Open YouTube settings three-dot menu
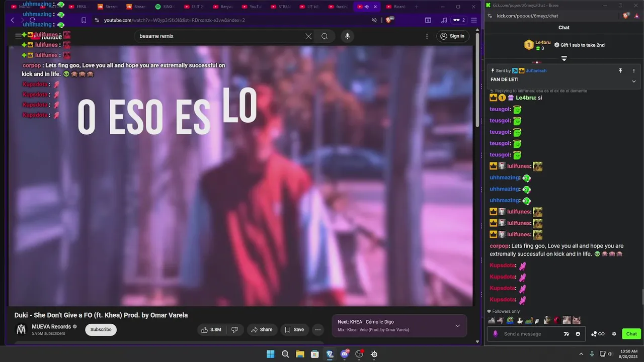 click(x=427, y=36)
